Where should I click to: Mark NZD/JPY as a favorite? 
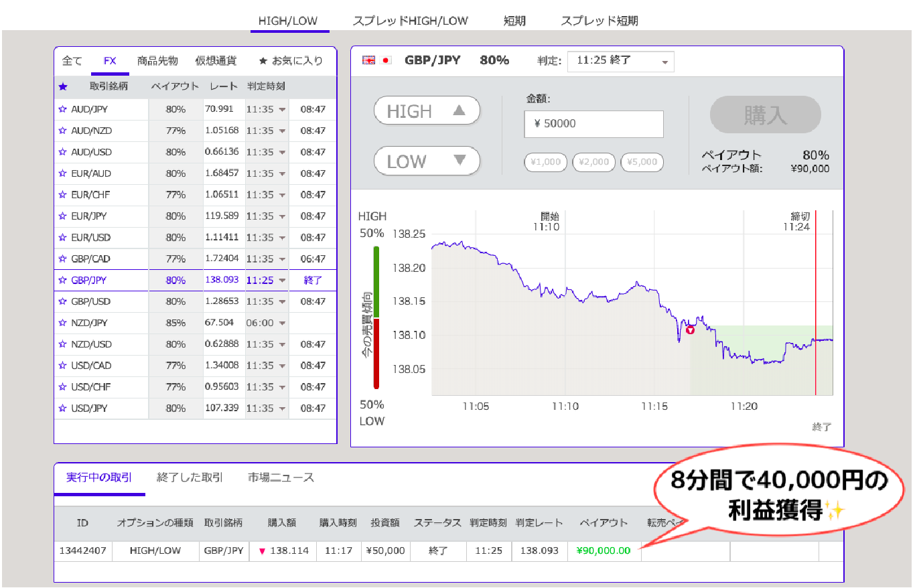tap(63, 323)
